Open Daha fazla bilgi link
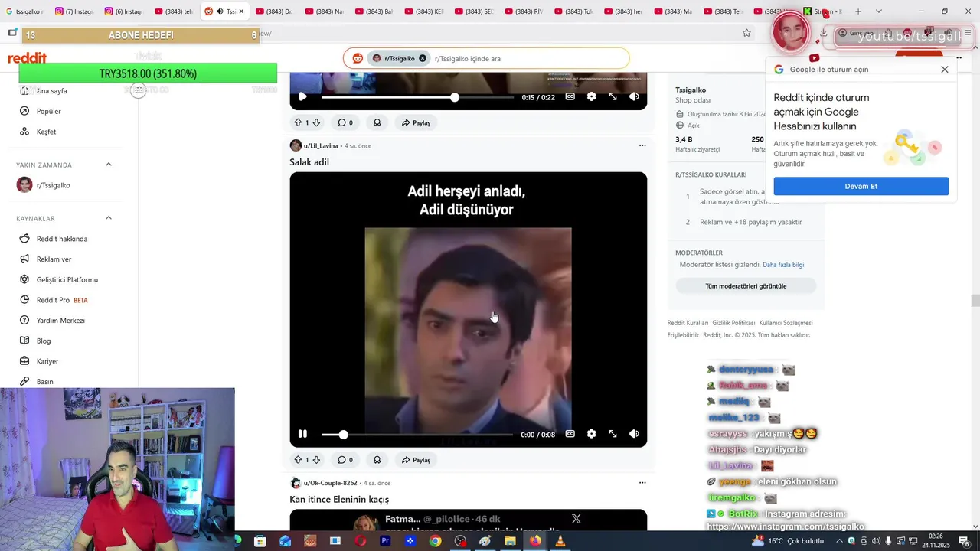Viewport: 980px width, 551px height. coord(783,265)
